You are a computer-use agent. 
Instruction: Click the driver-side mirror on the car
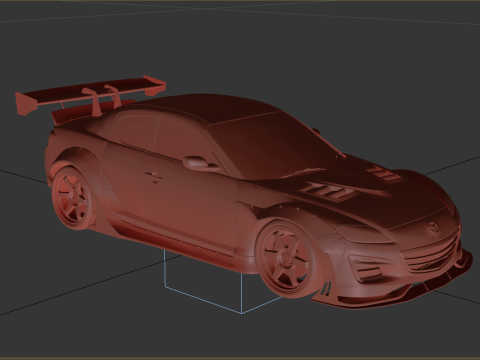pos(200,163)
